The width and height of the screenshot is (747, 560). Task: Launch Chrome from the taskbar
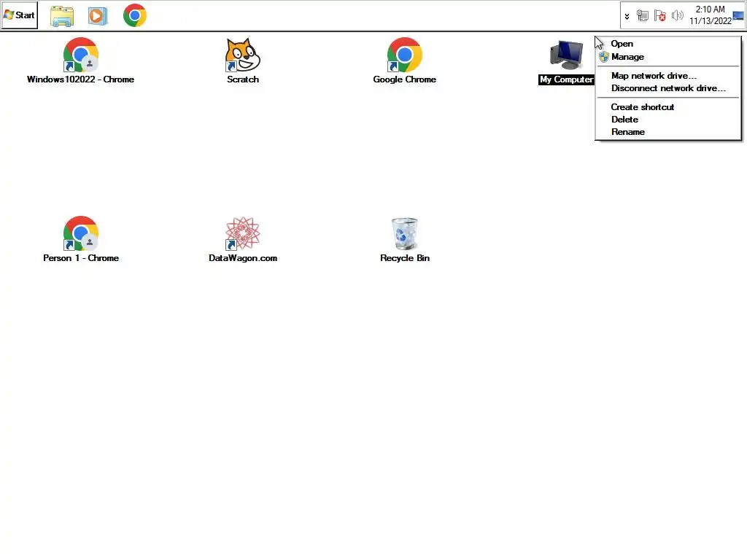click(135, 15)
